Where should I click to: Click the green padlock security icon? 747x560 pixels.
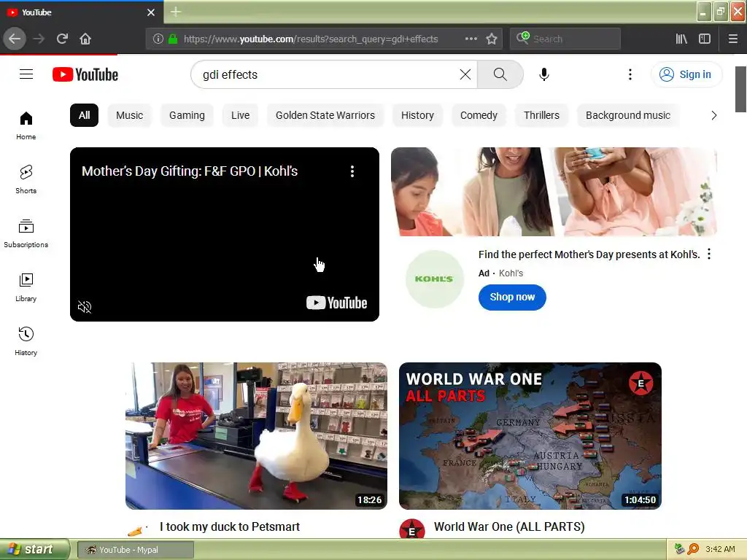click(173, 39)
